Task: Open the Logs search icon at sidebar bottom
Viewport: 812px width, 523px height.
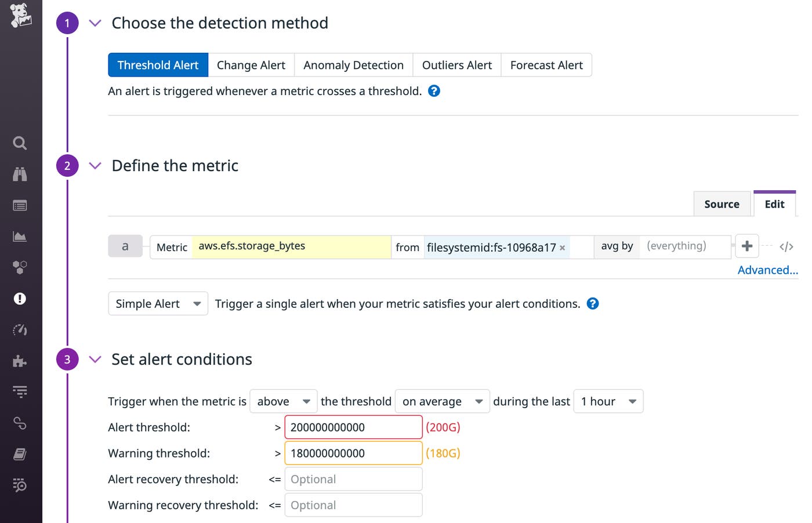Action: [x=20, y=485]
